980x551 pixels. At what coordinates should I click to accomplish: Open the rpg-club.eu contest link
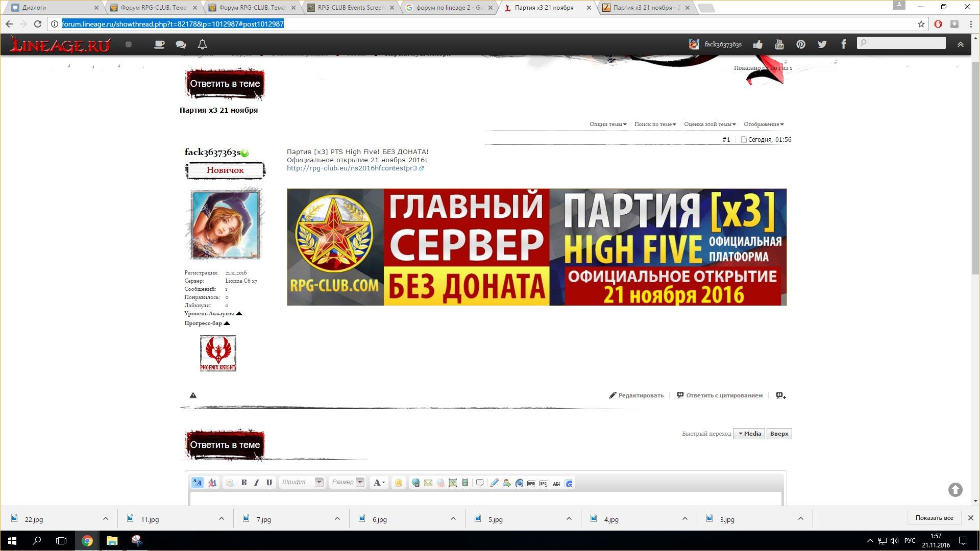352,168
